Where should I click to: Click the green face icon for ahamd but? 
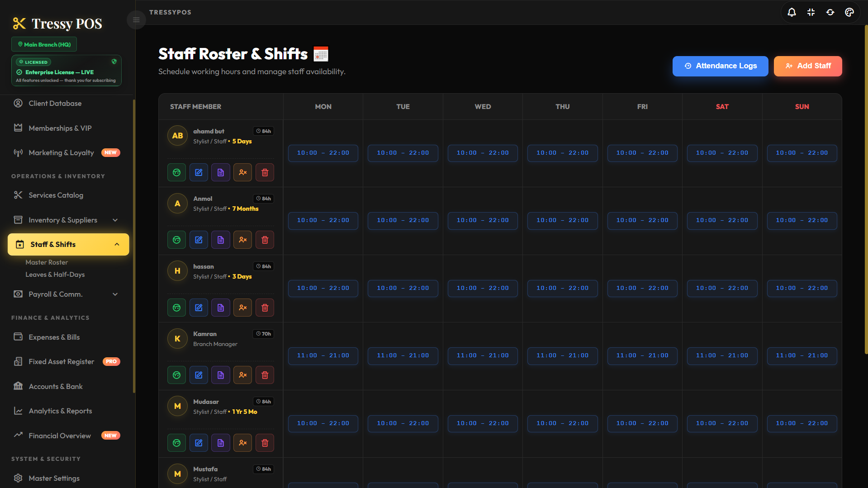[177, 172]
